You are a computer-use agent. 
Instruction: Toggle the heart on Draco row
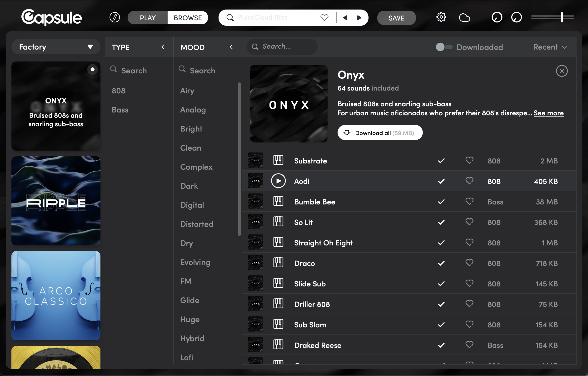[x=469, y=263]
